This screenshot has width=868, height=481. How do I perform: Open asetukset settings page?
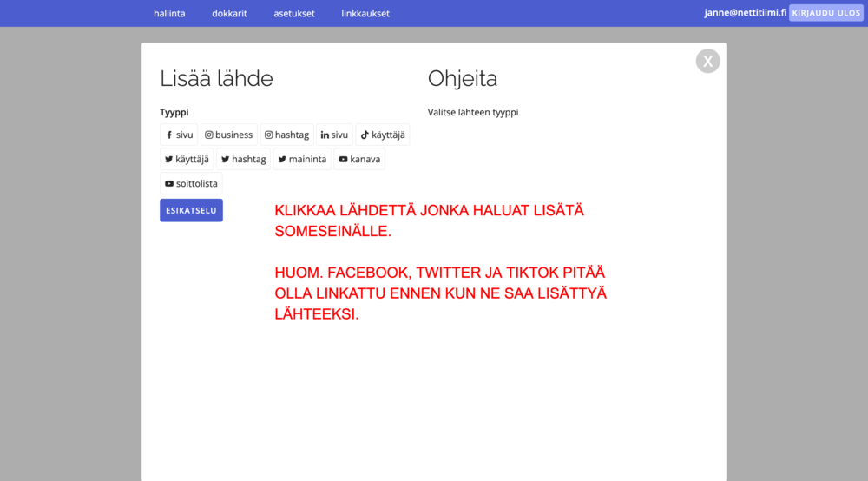(x=294, y=13)
